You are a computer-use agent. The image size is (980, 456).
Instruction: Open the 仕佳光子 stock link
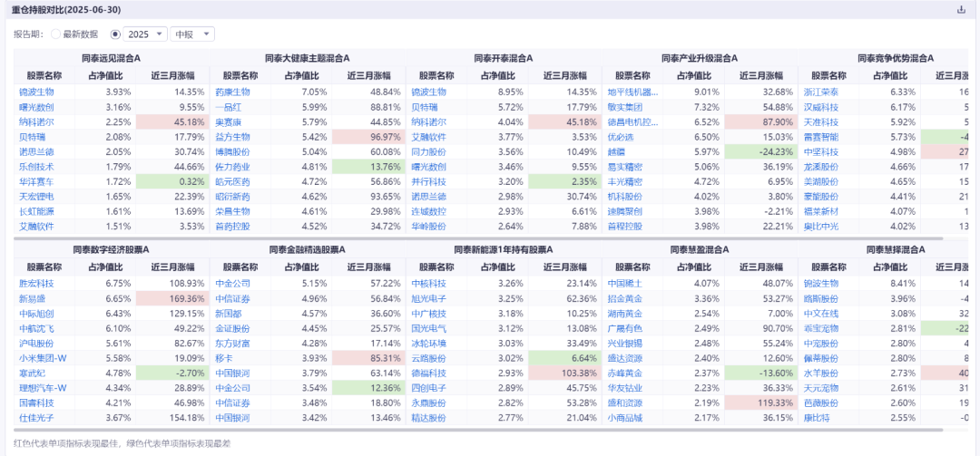(x=36, y=419)
